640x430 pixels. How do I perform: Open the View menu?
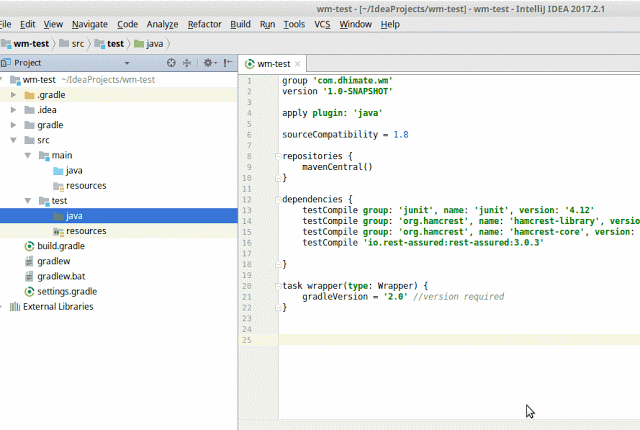(x=53, y=24)
